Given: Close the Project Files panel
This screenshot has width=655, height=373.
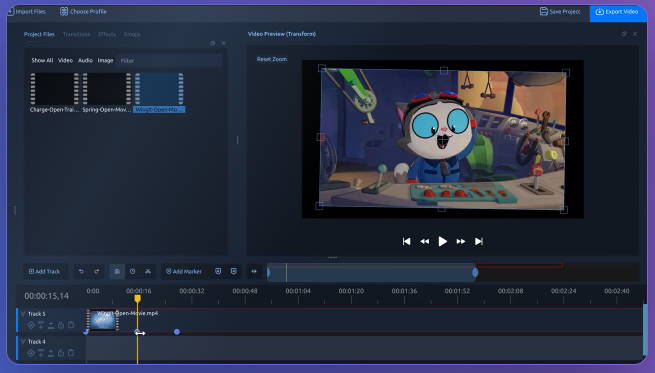Looking at the screenshot, I should click(224, 43).
